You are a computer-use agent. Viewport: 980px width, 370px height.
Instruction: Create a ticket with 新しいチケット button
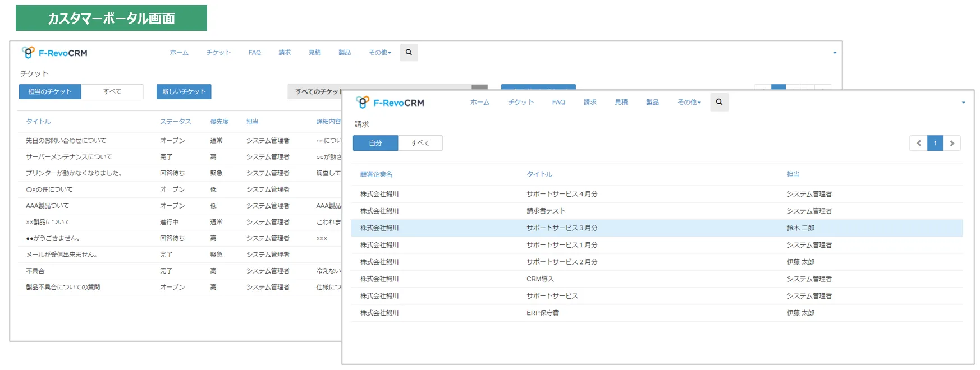pos(184,91)
